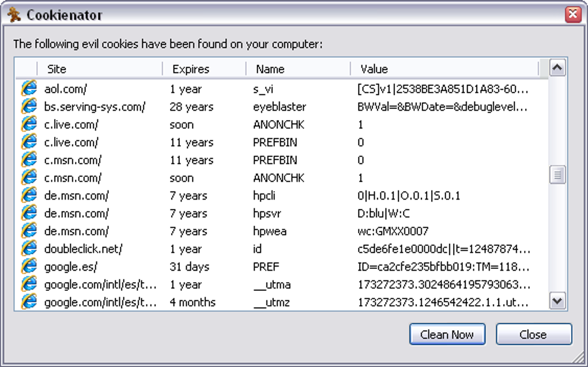Click the Cookienator gingerbread title icon
The image size is (588, 367).
click(14, 14)
